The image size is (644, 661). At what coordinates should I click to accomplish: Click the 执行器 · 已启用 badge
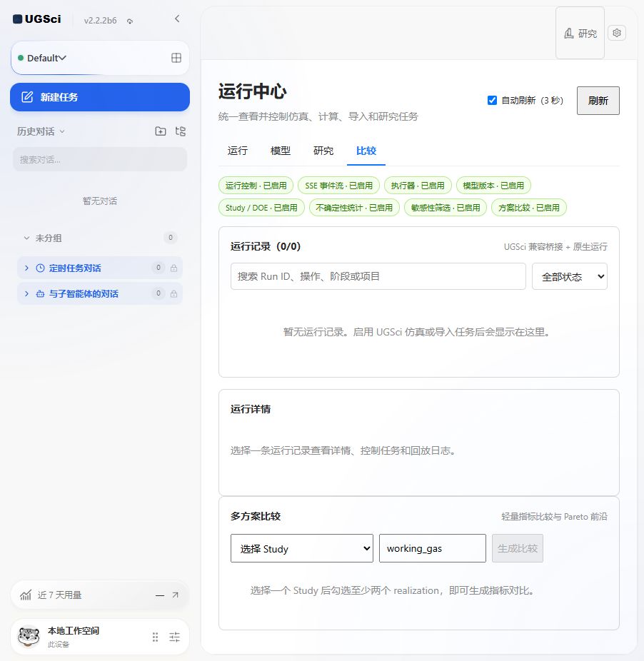click(418, 186)
